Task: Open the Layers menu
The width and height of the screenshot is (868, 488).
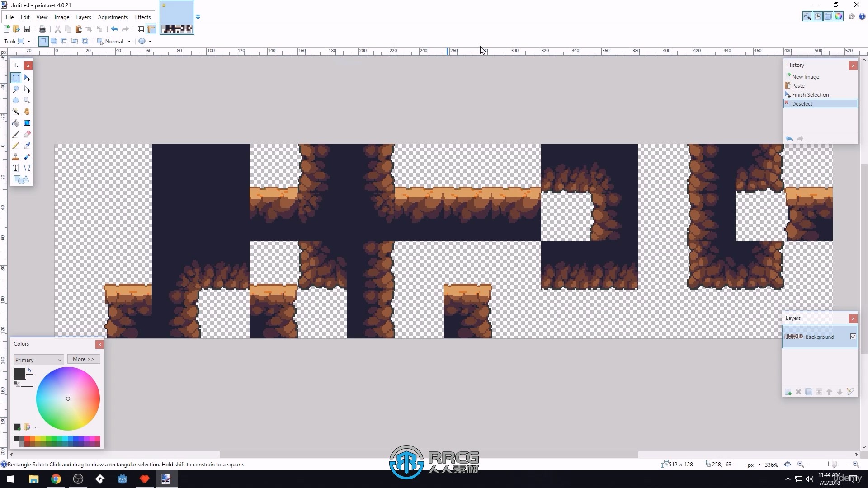Action: 84,17
